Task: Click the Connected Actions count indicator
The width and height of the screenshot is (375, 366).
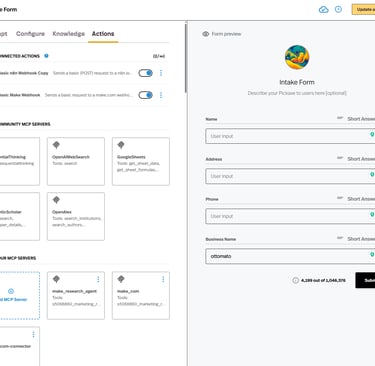Action: pos(159,56)
